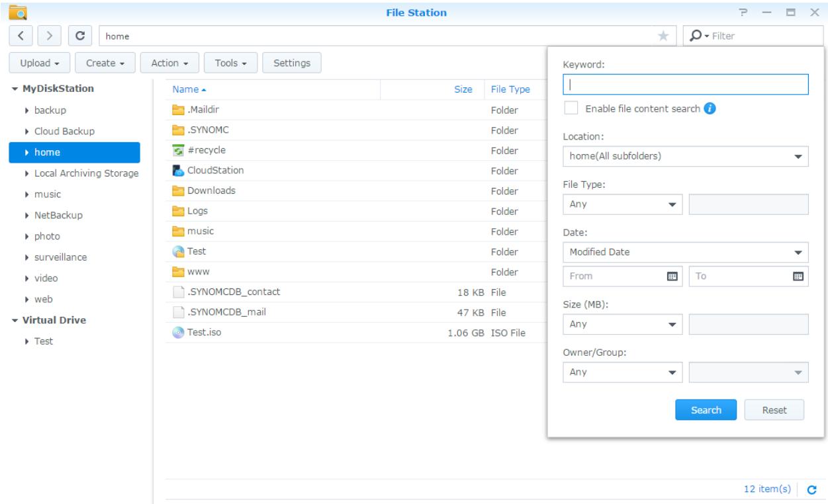Click the Size value text field
The image size is (828, 504).
749,325
